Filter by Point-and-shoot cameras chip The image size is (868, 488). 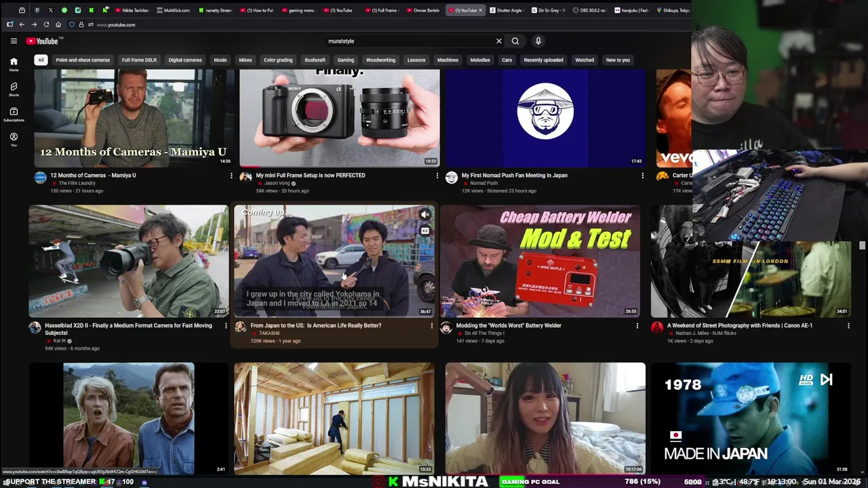[x=83, y=60]
